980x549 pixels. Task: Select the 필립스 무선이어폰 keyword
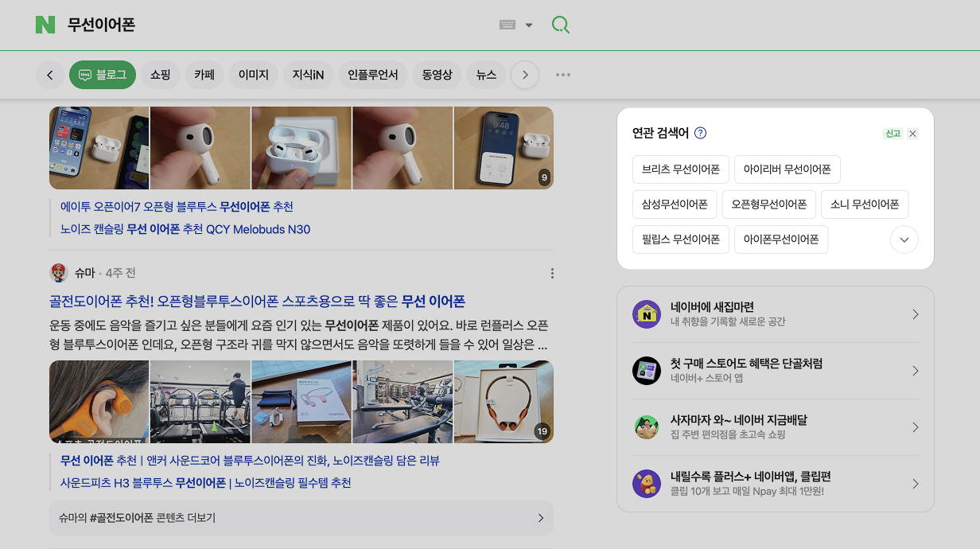[681, 239]
